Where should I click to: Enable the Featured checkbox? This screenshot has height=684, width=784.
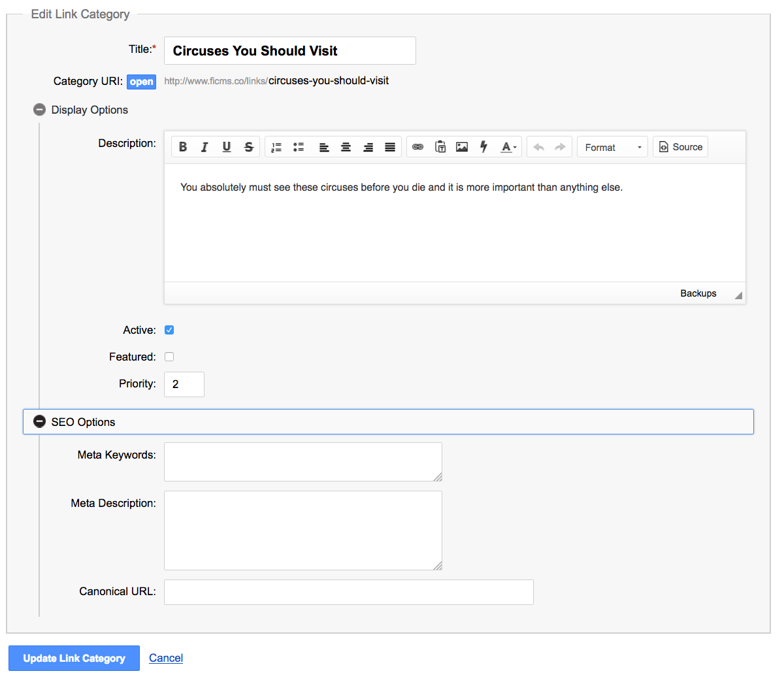169,357
